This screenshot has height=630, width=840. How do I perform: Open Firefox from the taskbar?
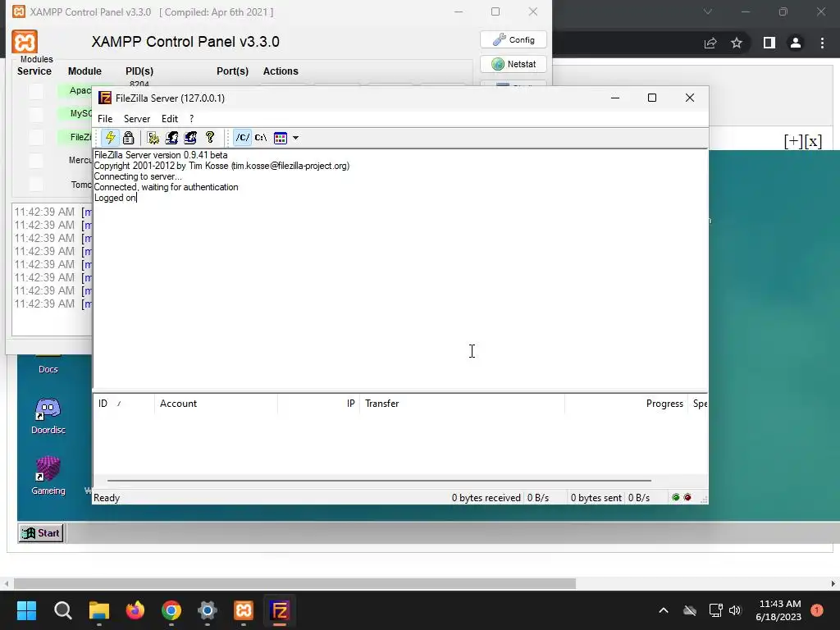coord(135,610)
